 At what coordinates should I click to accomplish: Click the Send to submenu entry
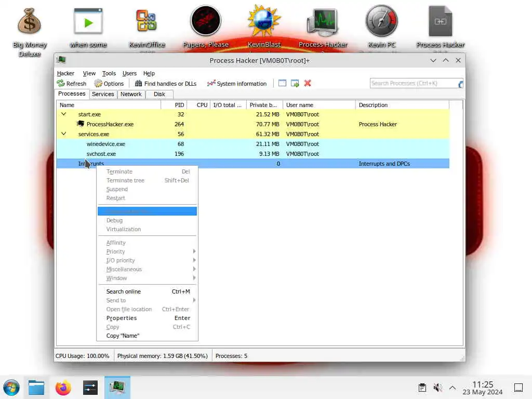click(x=147, y=300)
